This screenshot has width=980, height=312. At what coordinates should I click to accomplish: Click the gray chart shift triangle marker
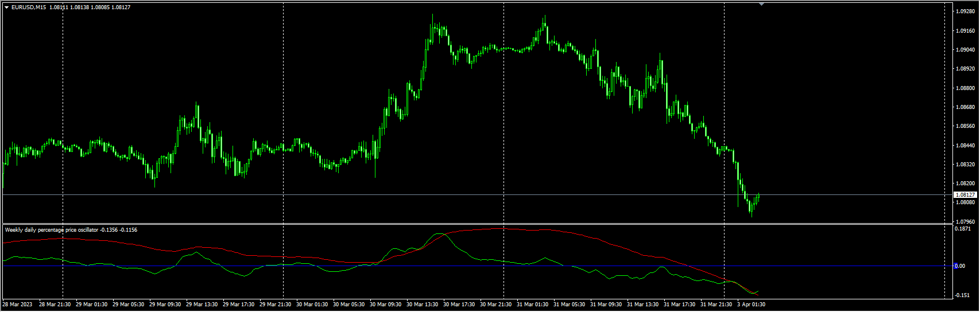point(761,5)
